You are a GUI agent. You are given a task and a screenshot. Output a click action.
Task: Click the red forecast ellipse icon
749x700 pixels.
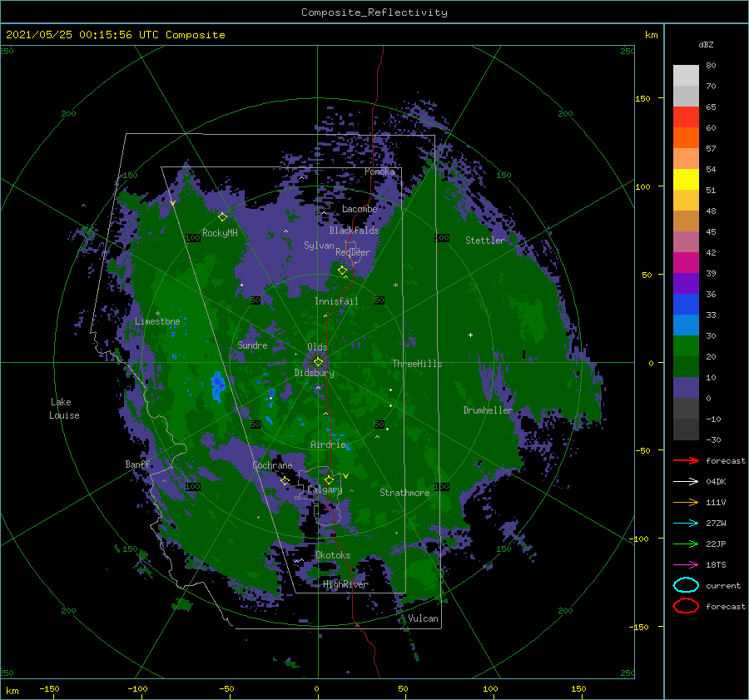click(686, 606)
